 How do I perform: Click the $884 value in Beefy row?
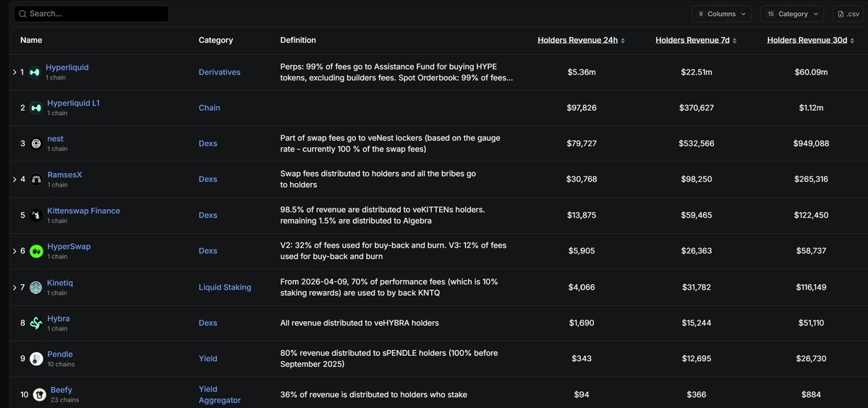811,394
